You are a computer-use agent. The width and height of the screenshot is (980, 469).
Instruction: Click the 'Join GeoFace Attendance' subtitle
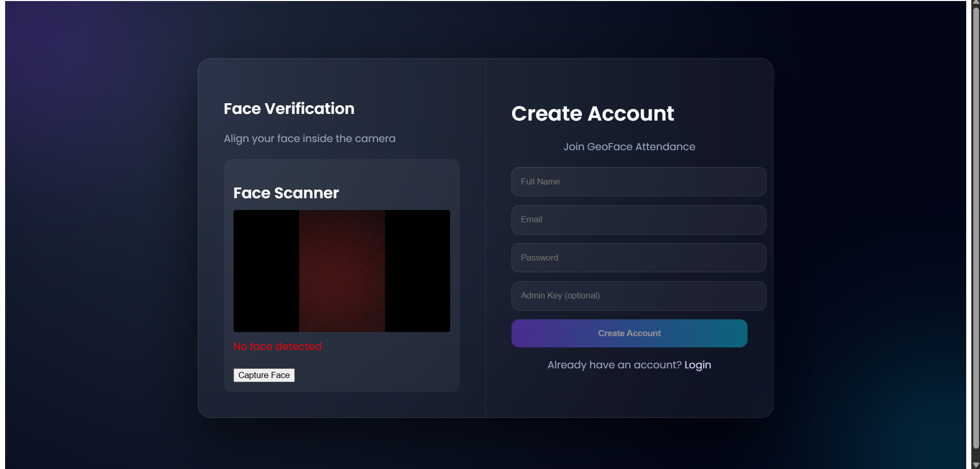coord(629,147)
